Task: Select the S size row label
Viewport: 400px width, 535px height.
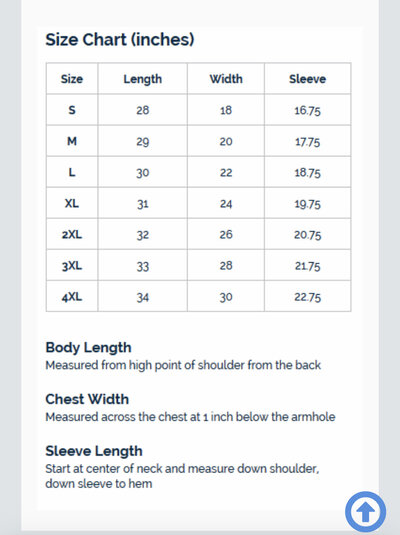Action: (x=72, y=110)
